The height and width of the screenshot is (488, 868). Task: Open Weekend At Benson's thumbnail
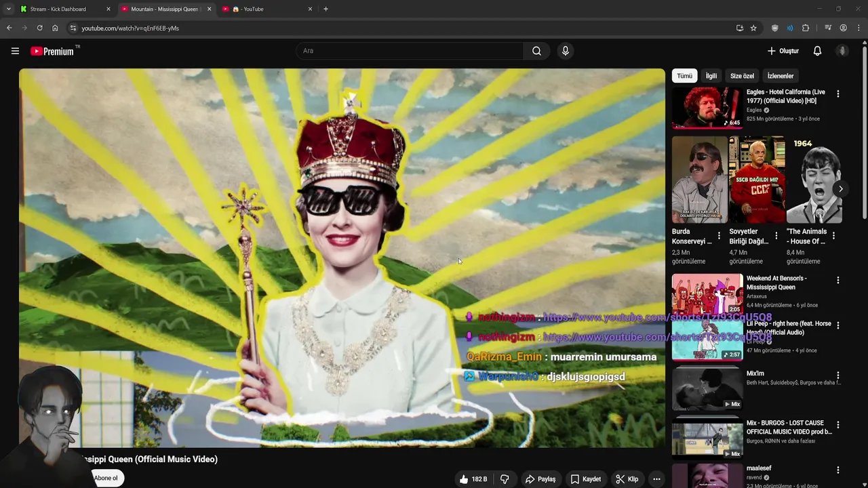707,293
